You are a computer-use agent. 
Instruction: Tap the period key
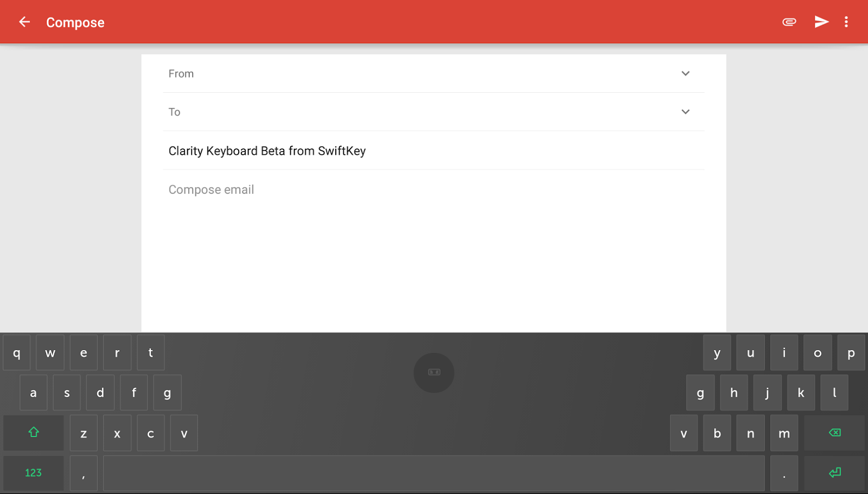pyautogui.click(x=784, y=473)
